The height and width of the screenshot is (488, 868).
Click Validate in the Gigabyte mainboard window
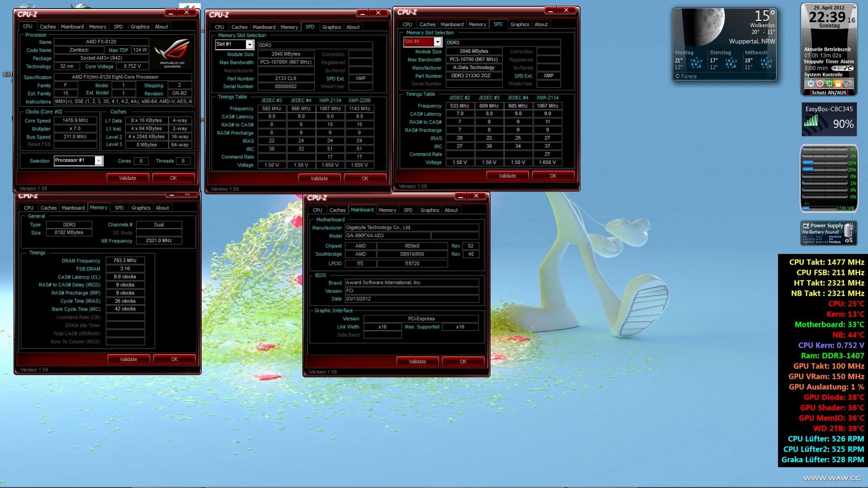click(417, 361)
